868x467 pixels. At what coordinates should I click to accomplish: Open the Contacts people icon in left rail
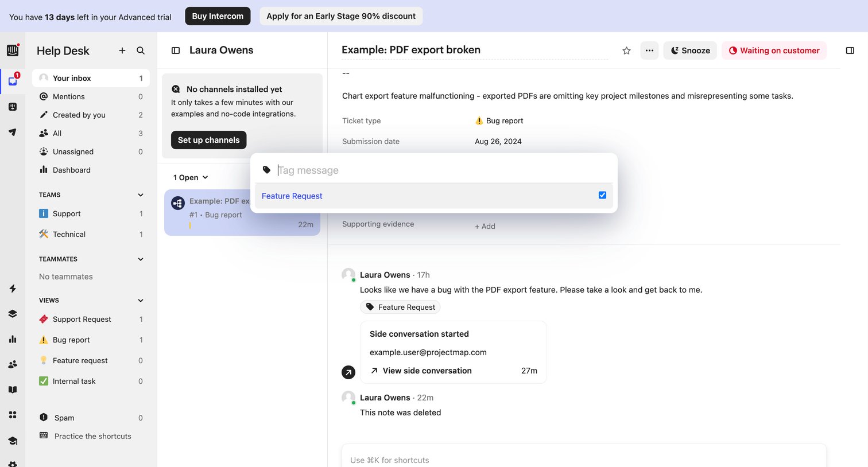(x=13, y=364)
